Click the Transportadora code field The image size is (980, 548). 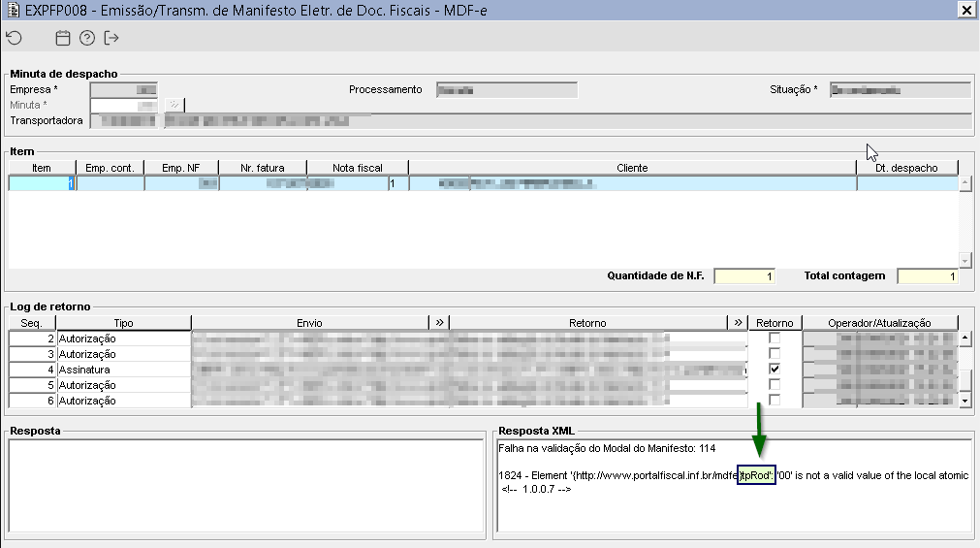pos(124,120)
